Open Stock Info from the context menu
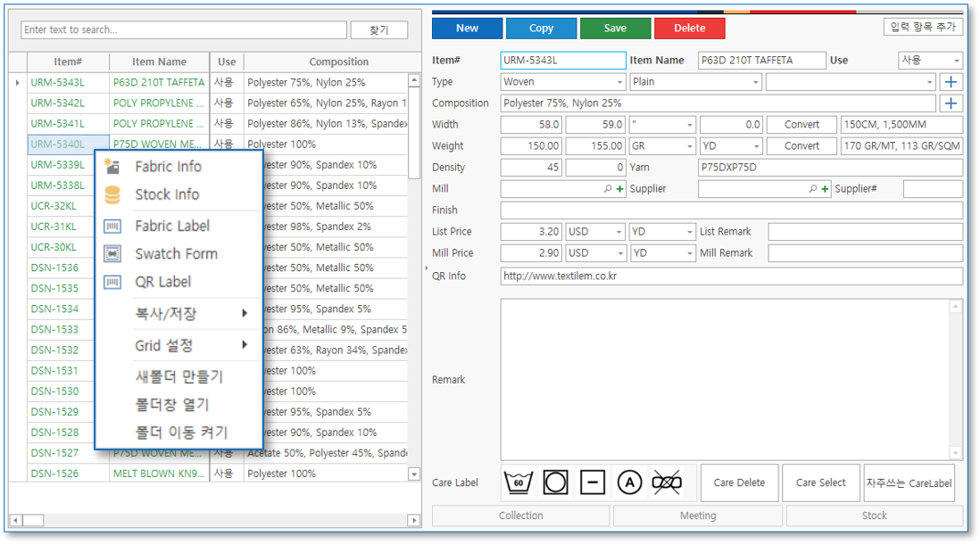Image resolution: width=980 pixels, height=544 pixels. (167, 194)
